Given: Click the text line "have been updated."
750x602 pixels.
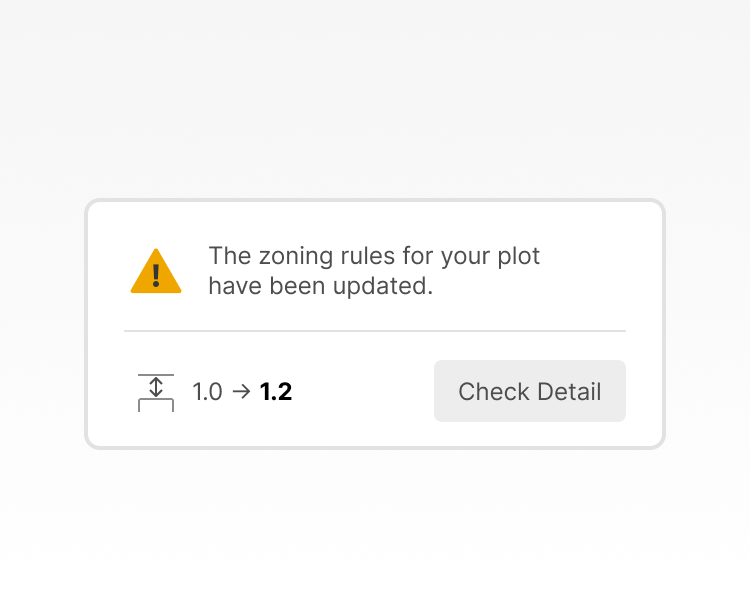Looking at the screenshot, I should coord(320,286).
